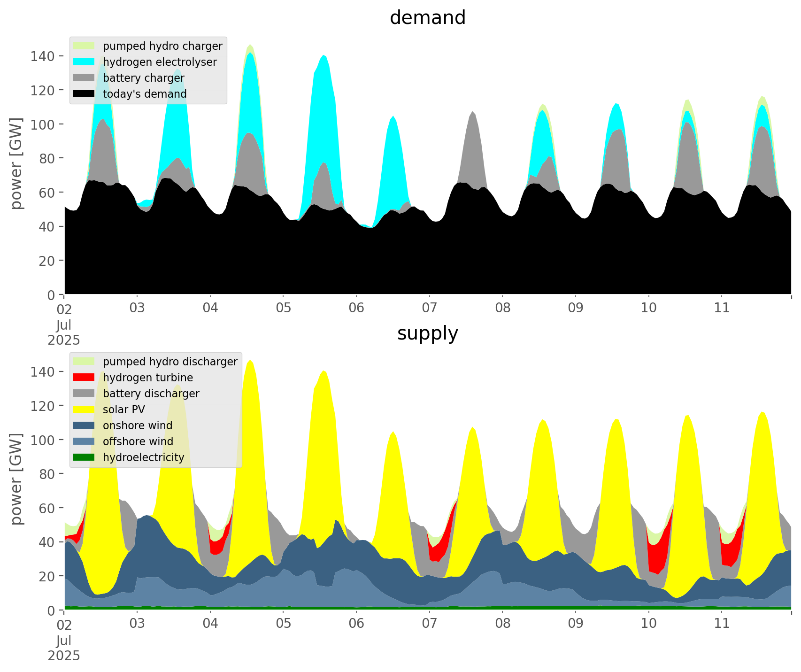Click the battery discharger legend label
Viewport: 801px width, 672px height.
[151, 394]
